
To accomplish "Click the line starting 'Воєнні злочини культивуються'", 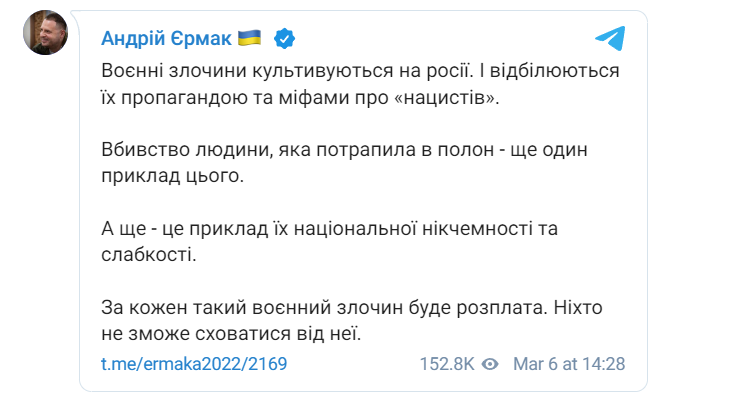I will tap(360, 71).
